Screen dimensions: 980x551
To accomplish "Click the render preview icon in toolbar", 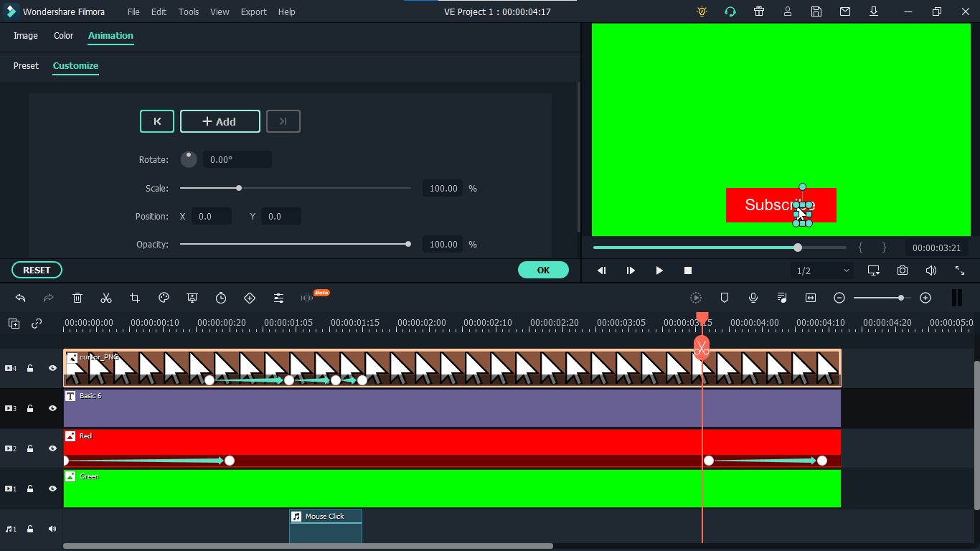I will [696, 298].
